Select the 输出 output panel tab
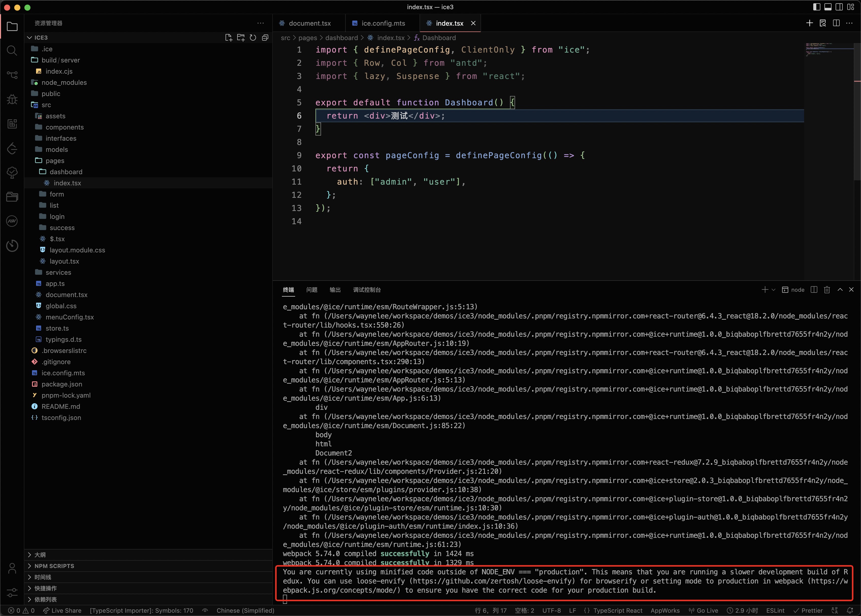Image resolution: width=861 pixels, height=616 pixels. 335,290
